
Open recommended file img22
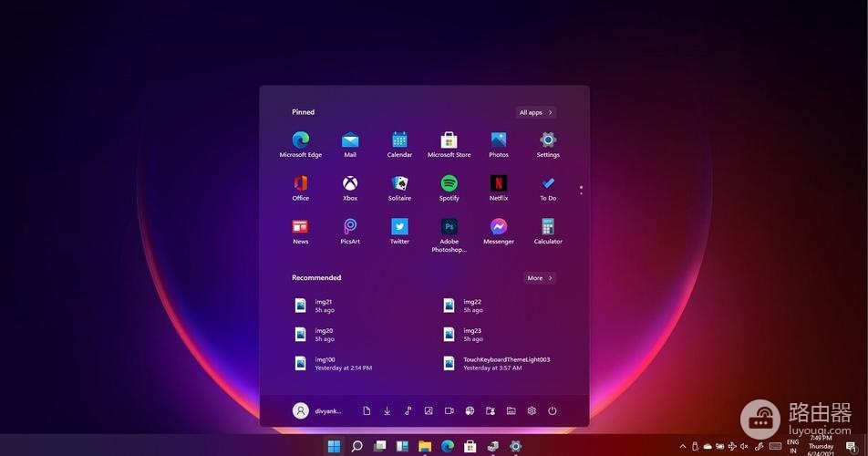pos(463,306)
